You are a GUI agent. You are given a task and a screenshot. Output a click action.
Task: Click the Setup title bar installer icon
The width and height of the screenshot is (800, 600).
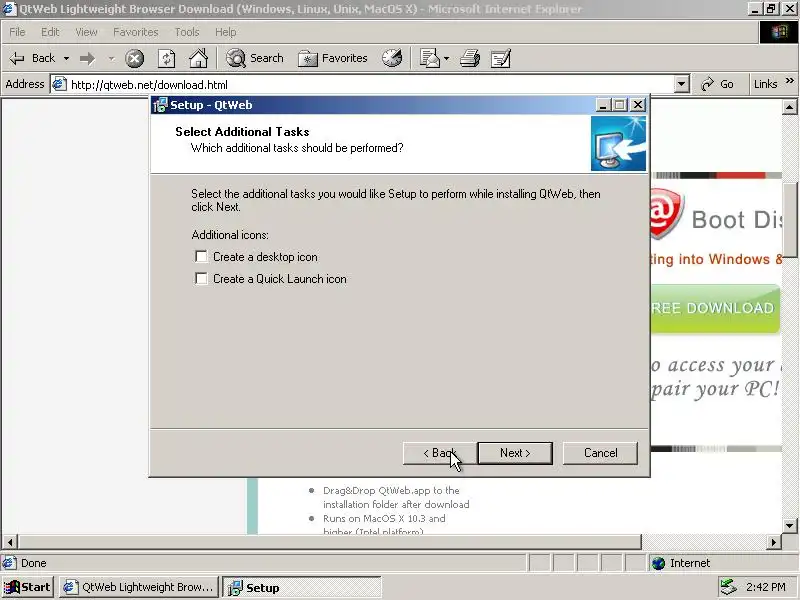pos(160,105)
